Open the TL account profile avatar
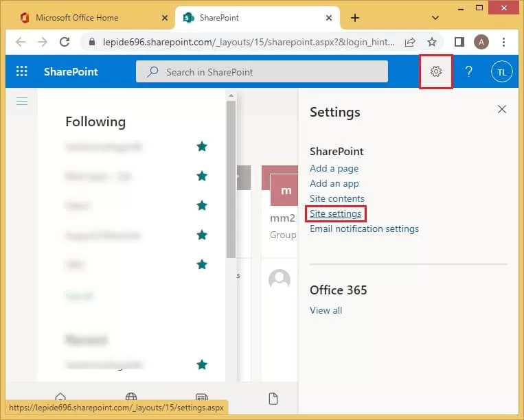 502,72
